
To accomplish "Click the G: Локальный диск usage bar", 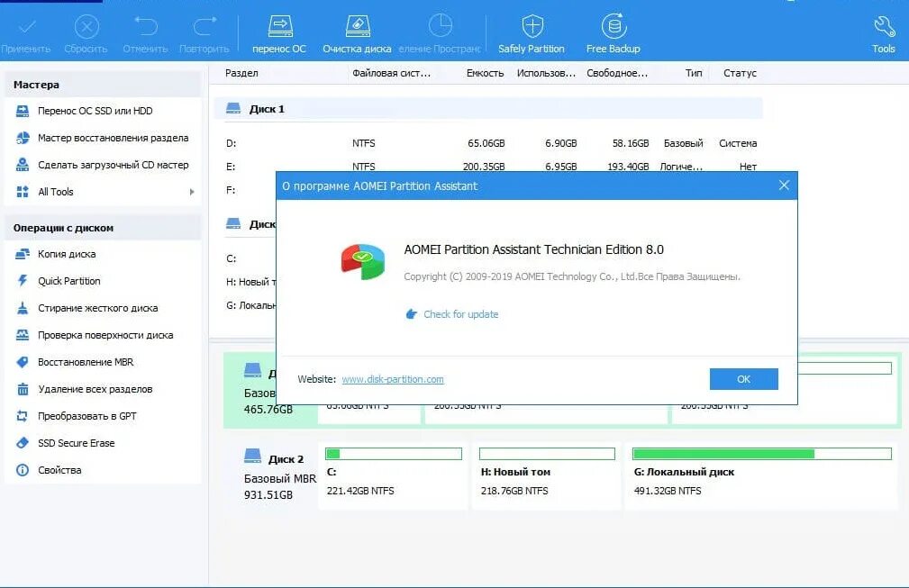I will 762,454.
